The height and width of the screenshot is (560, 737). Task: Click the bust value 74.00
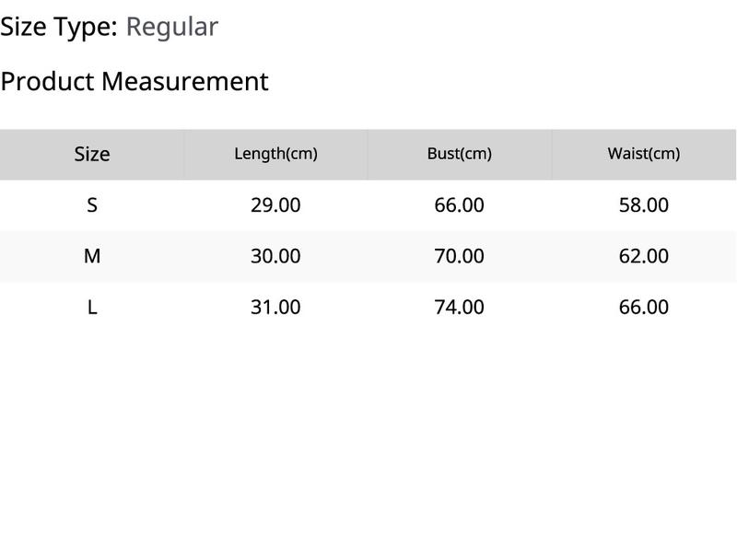coord(459,307)
